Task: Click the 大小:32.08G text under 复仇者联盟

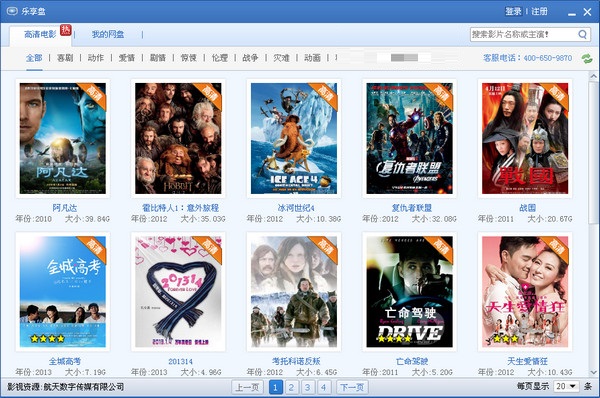Action: tap(434, 219)
